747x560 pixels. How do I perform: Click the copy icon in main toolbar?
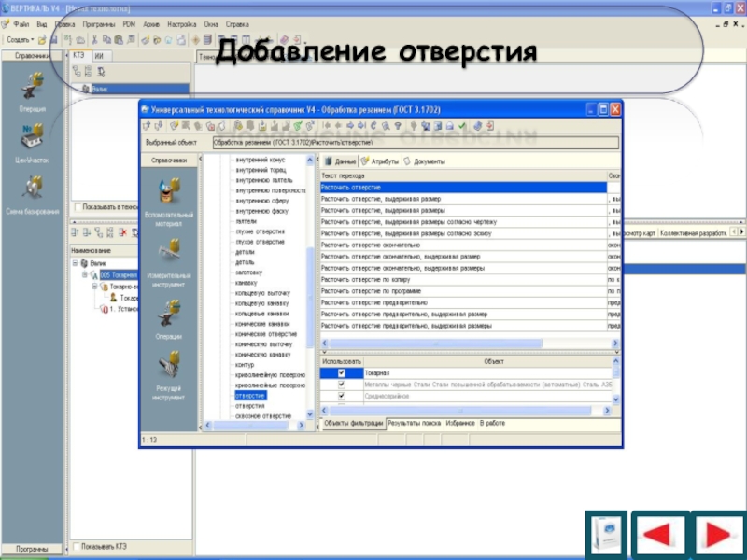click(106, 40)
